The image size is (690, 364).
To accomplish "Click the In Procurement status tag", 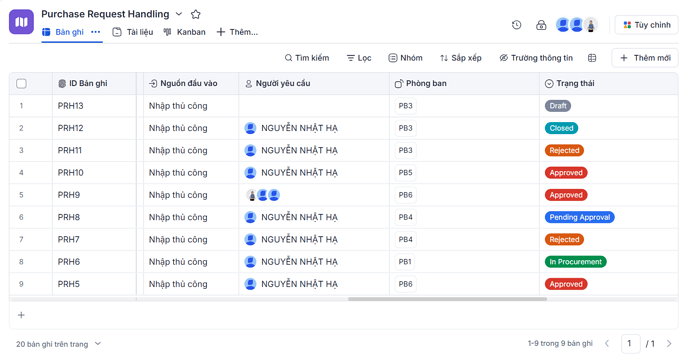I will tap(576, 262).
